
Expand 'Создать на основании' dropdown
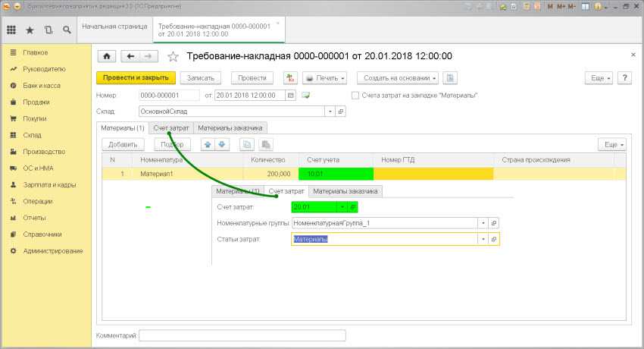point(398,78)
